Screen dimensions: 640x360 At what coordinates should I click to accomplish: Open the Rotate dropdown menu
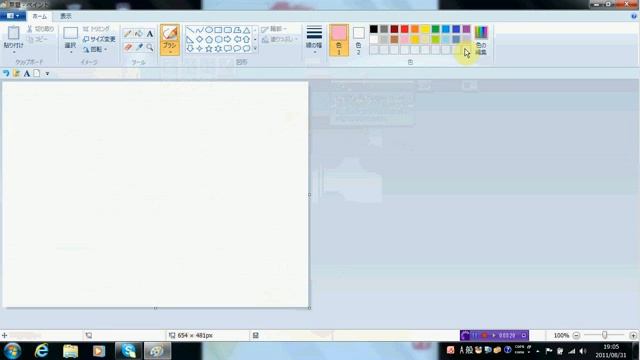95,49
